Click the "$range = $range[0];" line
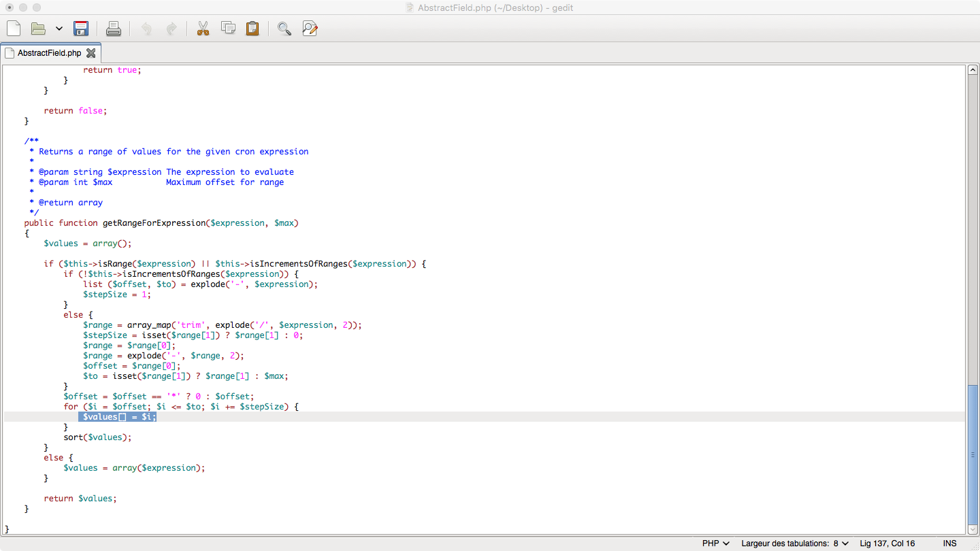The image size is (980, 551). point(129,346)
